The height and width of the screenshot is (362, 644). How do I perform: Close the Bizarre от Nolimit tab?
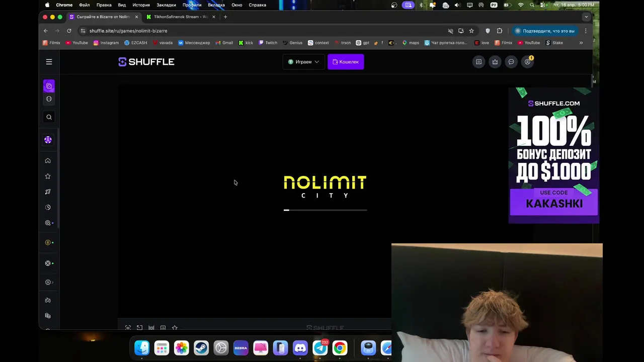coord(136,17)
